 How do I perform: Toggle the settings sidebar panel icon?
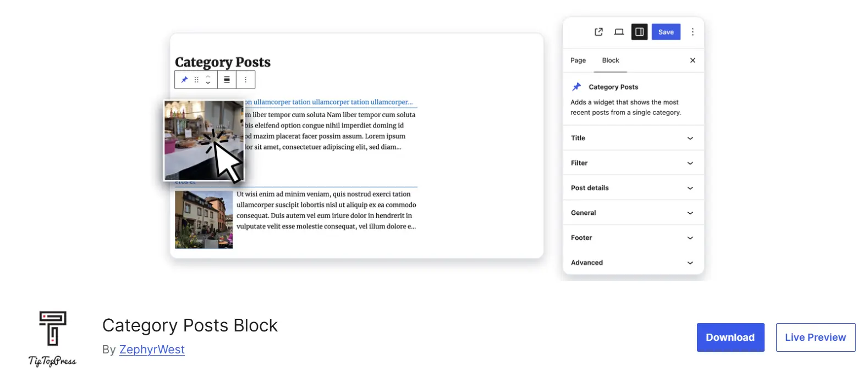(x=639, y=32)
